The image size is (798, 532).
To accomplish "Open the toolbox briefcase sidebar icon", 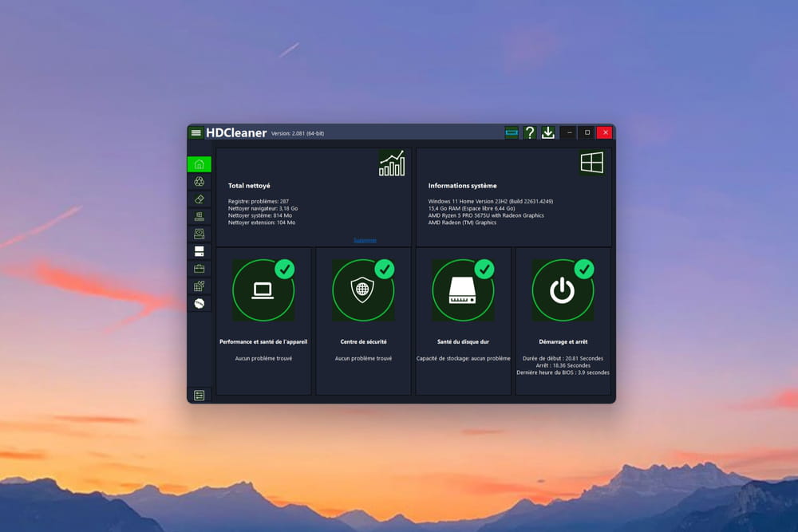I will coord(199,269).
